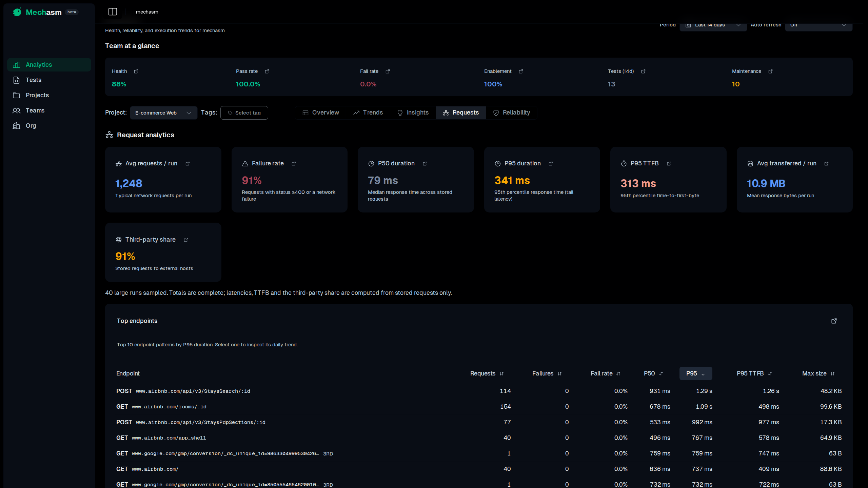Open Avg transferred / run detail icon

click(x=826, y=164)
